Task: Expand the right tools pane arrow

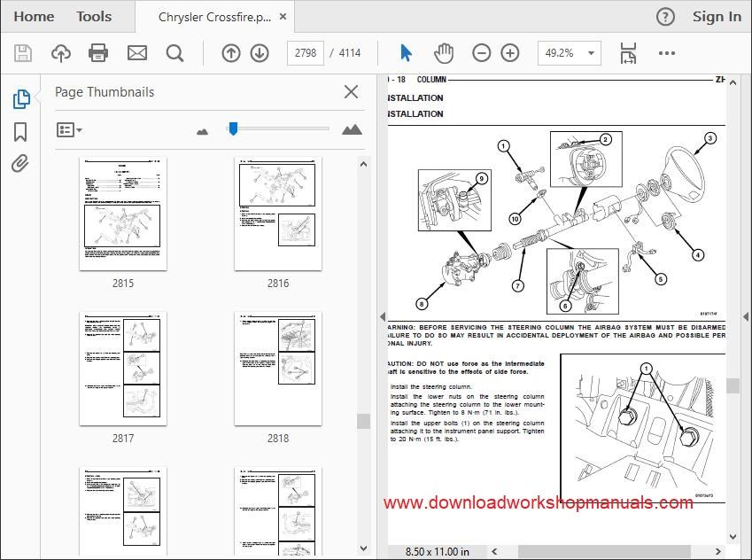Action: [x=746, y=316]
